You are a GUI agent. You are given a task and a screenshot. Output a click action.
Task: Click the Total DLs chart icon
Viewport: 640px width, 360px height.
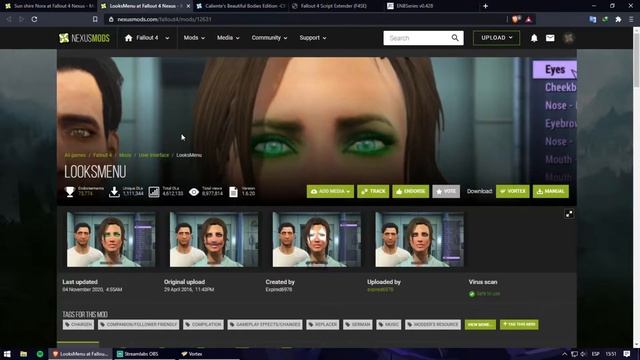coord(154,192)
